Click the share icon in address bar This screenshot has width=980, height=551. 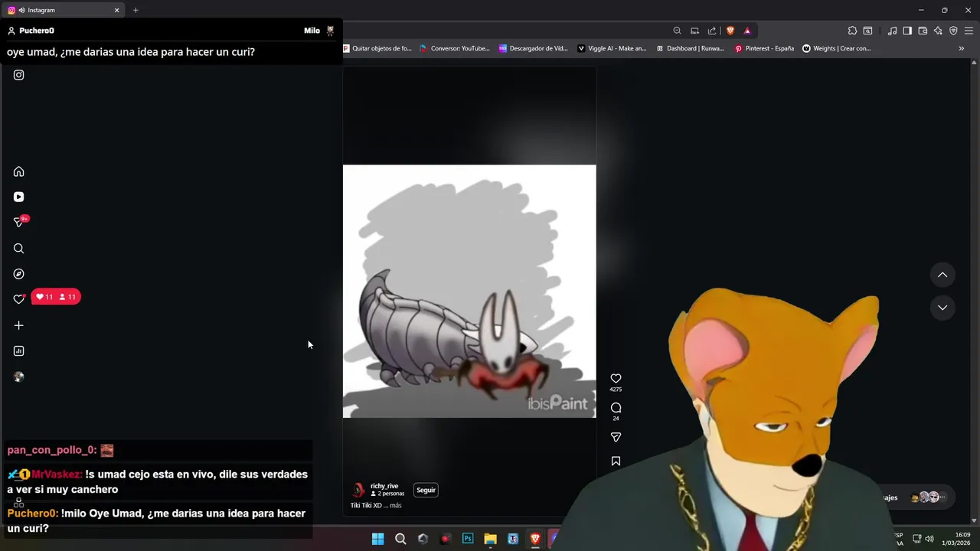click(x=712, y=31)
